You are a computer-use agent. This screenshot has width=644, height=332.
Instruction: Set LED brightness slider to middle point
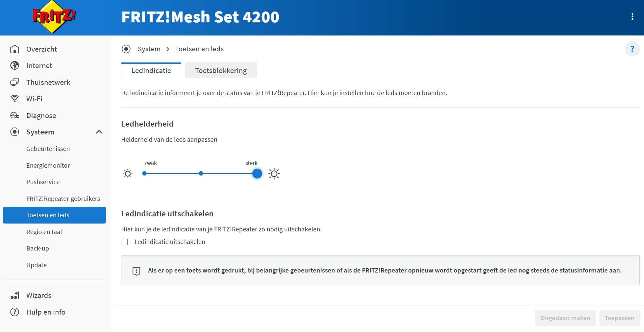coord(201,174)
